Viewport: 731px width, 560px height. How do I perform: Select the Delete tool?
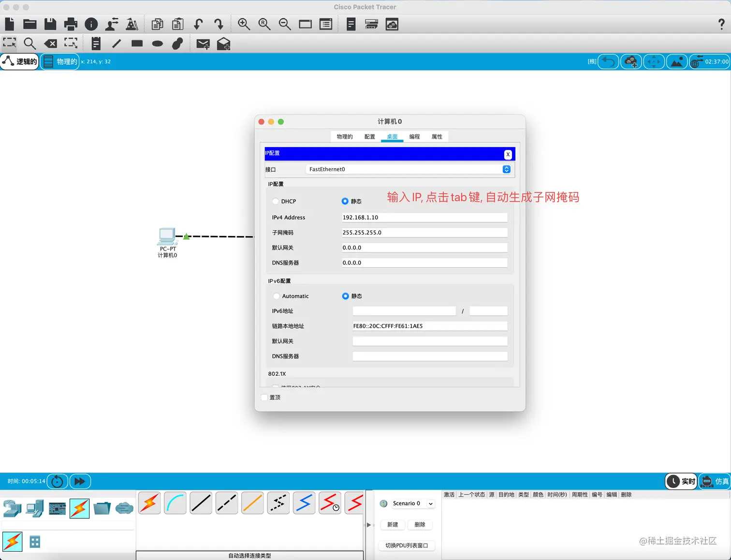coord(50,44)
